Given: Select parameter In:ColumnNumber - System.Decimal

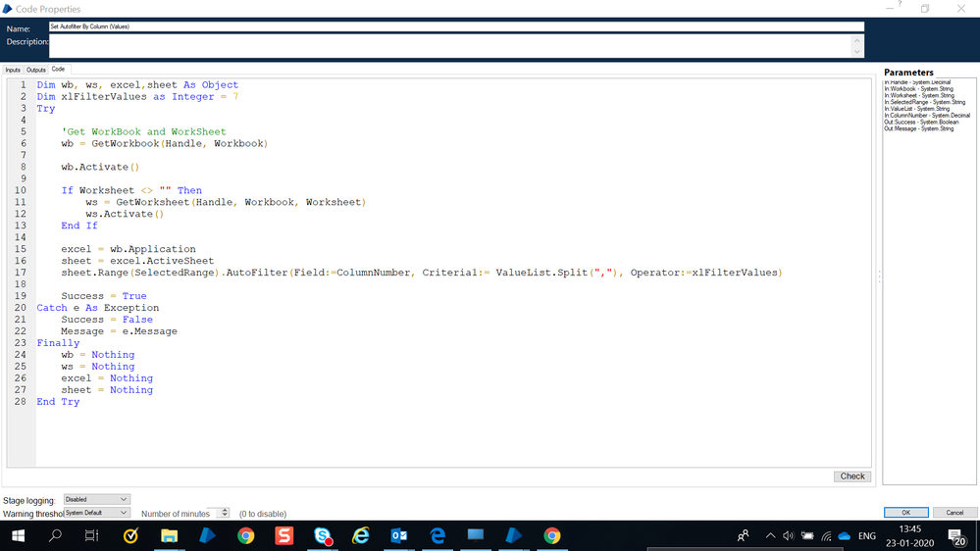Looking at the screenshot, I should [x=927, y=116].
